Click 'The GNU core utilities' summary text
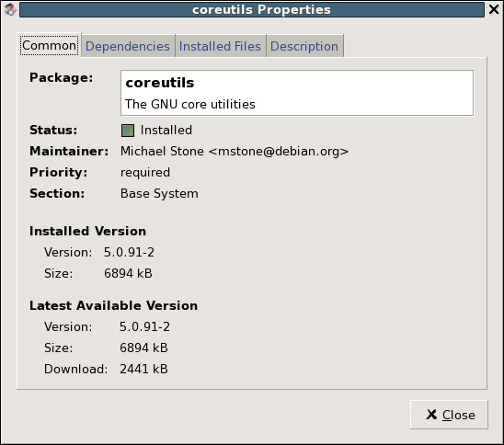 click(190, 105)
